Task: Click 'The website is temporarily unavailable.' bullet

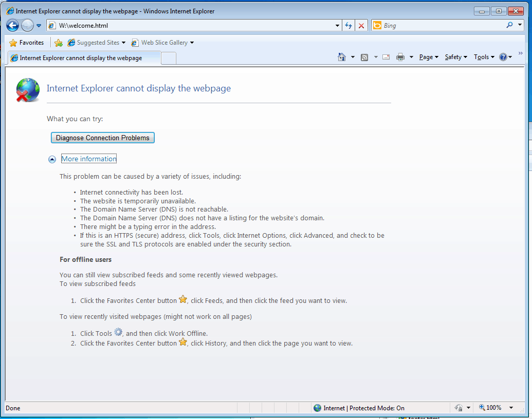Action: (x=138, y=201)
